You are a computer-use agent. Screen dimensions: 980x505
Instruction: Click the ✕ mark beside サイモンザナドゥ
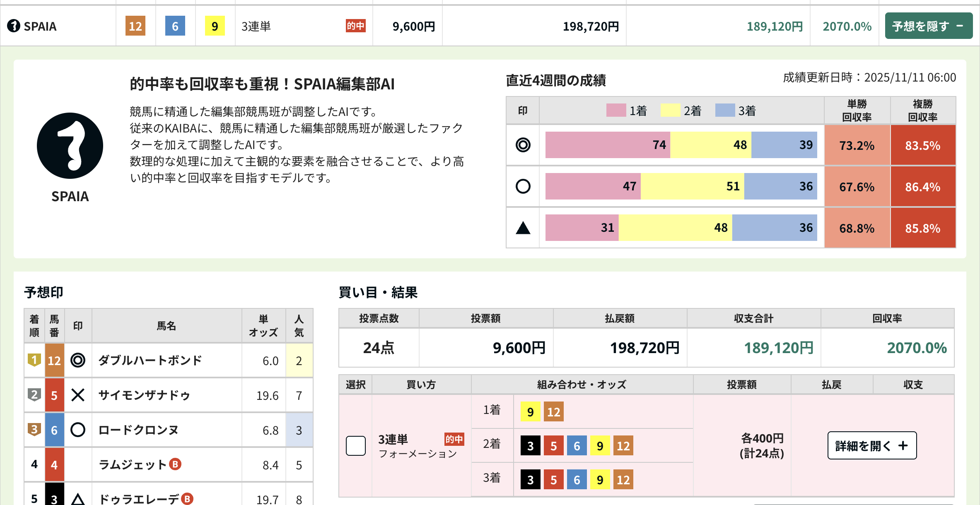tap(78, 395)
